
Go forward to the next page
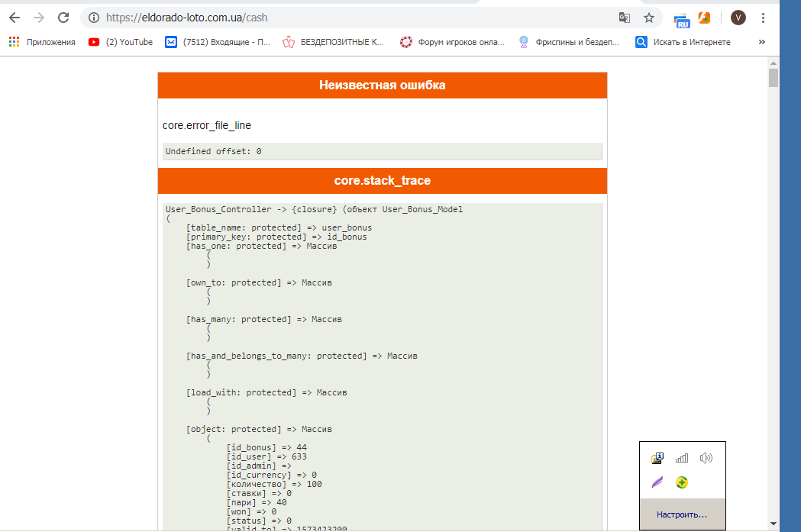[x=39, y=18]
